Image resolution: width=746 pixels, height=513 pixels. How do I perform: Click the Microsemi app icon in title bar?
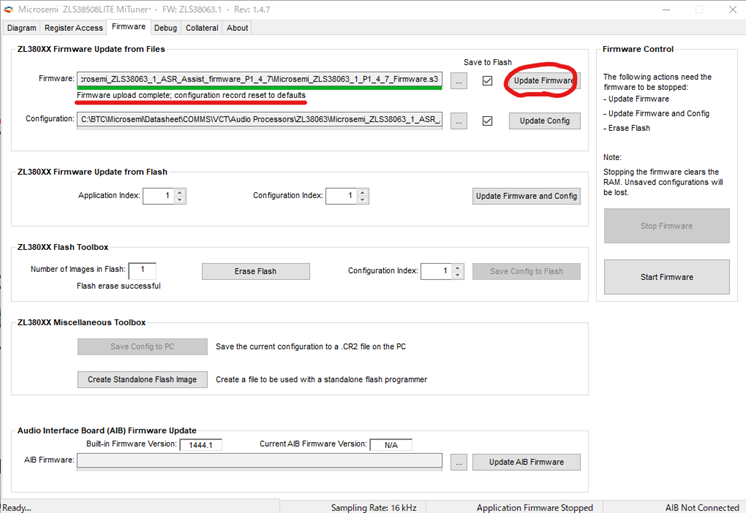pyautogui.click(x=9, y=9)
